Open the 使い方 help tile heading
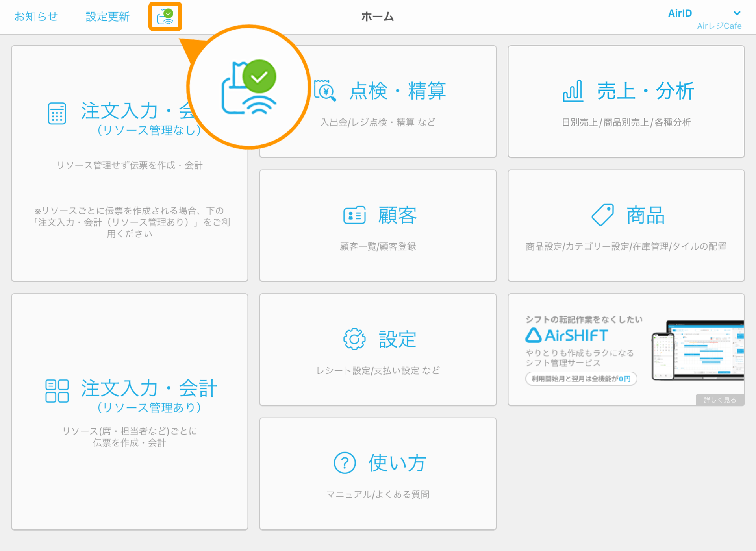The width and height of the screenshot is (756, 551). [397, 463]
